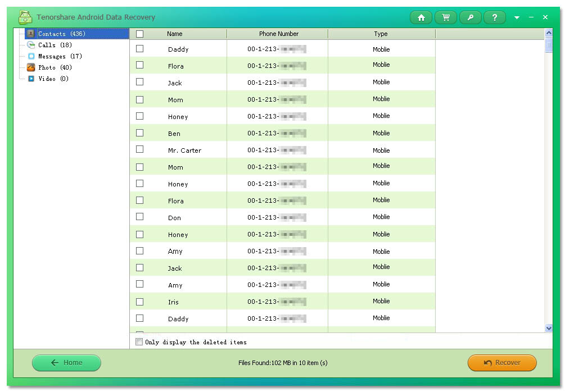
Task: Click the Files Found status text
Action: click(283, 363)
